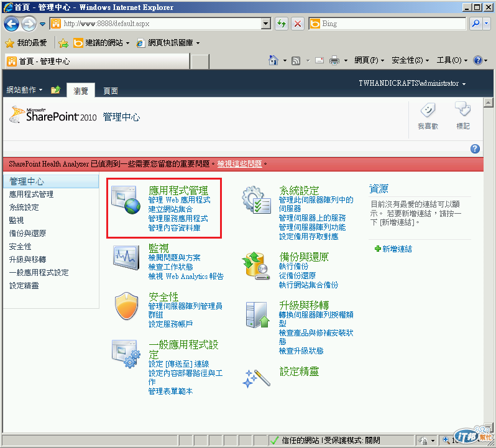Select the 首頁 - 管理中心 browser tab

tap(98, 61)
